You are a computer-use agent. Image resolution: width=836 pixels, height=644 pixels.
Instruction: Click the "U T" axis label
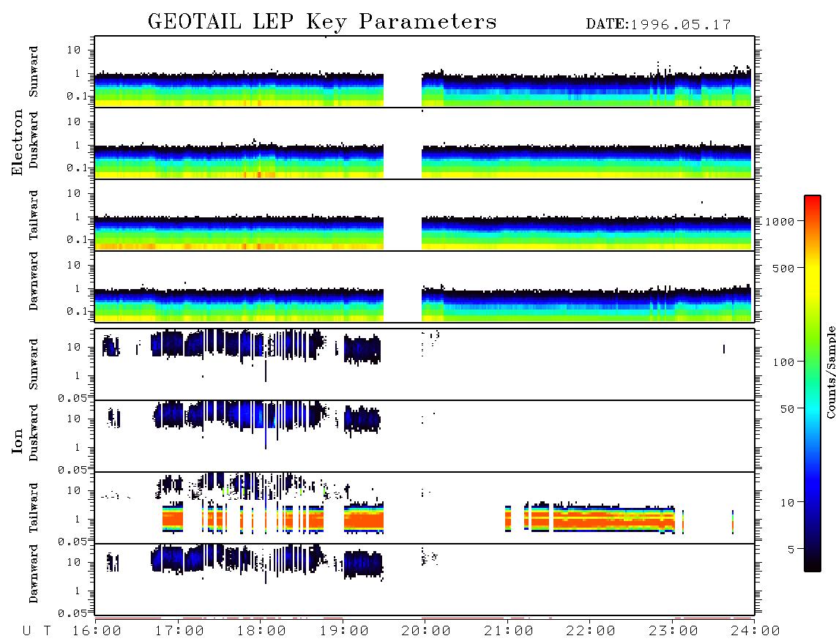(37, 632)
